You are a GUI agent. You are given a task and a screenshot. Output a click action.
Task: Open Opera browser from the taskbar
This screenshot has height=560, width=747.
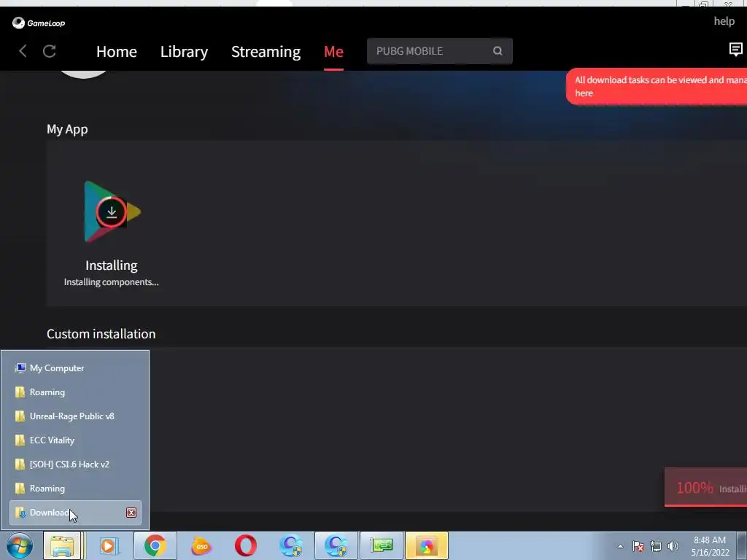[x=245, y=545]
